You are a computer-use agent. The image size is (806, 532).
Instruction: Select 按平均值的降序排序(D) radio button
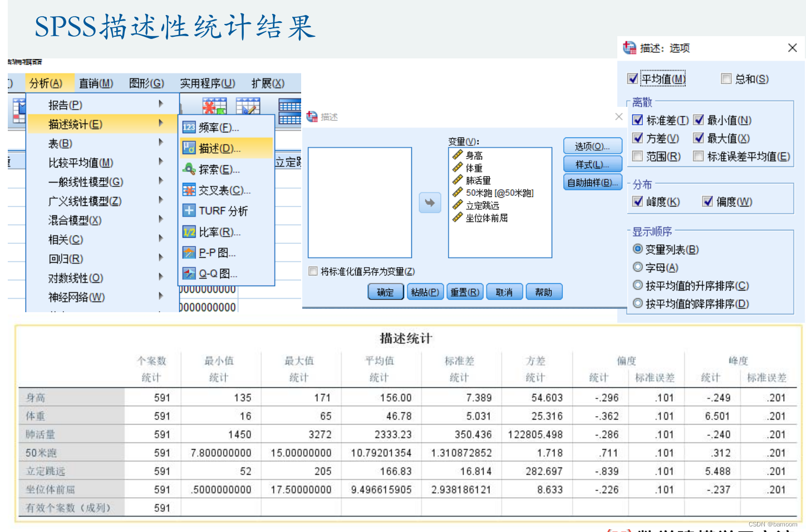[638, 303]
